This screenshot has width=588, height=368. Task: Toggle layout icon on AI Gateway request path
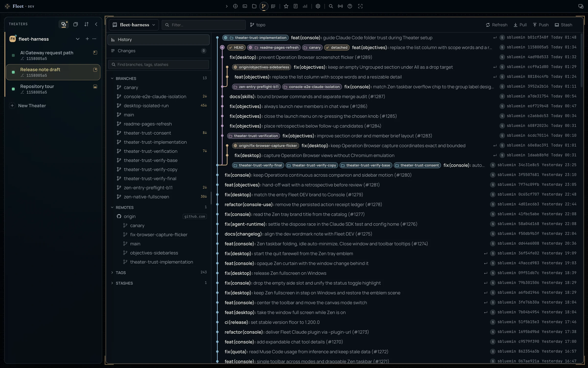pos(95,53)
